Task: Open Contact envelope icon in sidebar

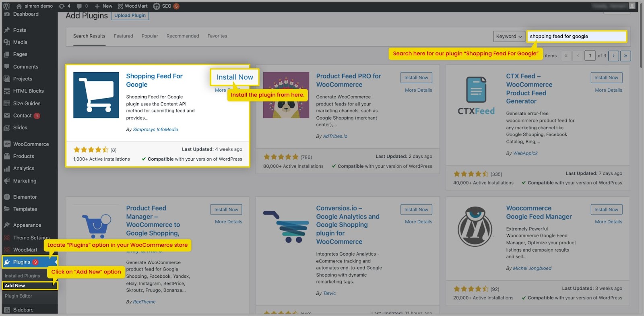Action: [x=7, y=116]
